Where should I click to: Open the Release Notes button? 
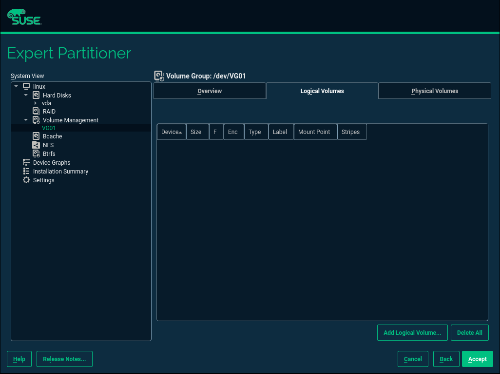point(64,359)
